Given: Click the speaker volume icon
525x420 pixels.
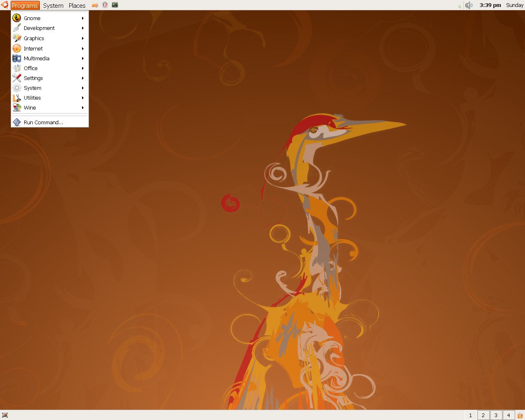Looking at the screenshot, I should 469,5.
